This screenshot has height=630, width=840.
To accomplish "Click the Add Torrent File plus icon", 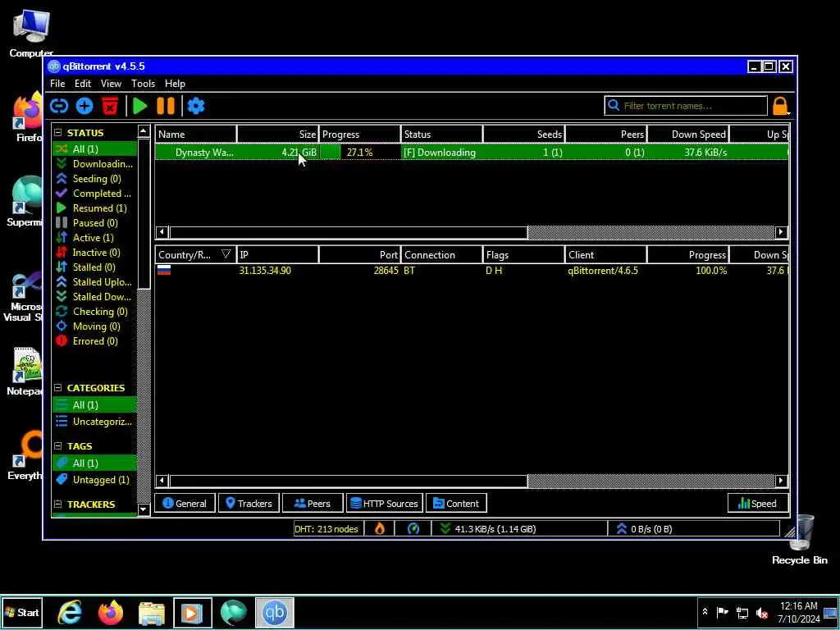I will click(x=84, y=106).
